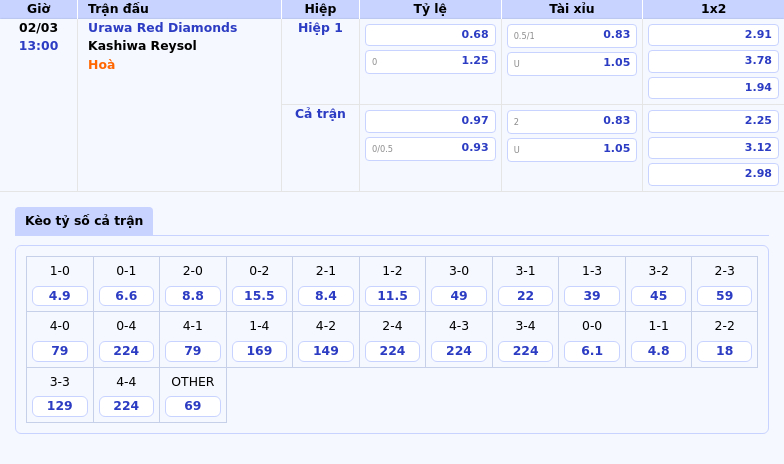
Task: Select Hiệp 1 handicap odds 1.25
Action: pyautogui.click(x=430, y=62)
